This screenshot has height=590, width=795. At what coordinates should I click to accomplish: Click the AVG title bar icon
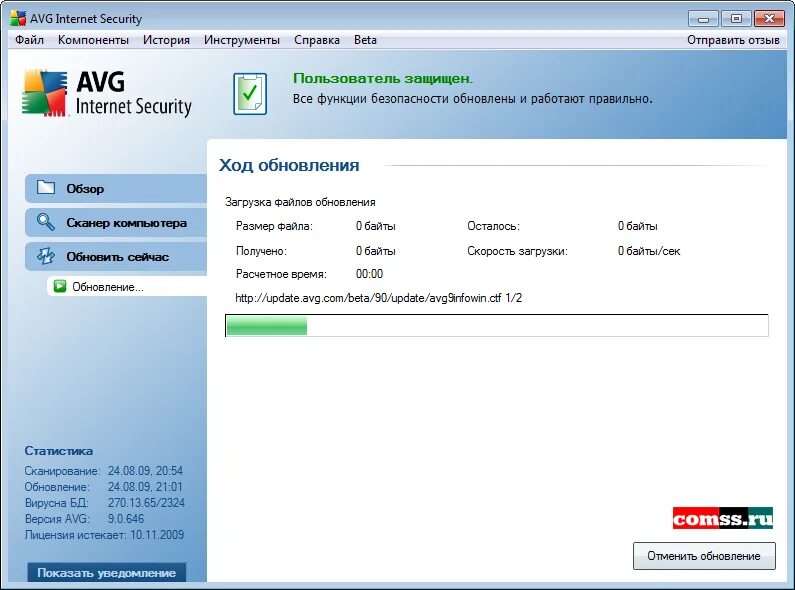(x=18, y=18)
